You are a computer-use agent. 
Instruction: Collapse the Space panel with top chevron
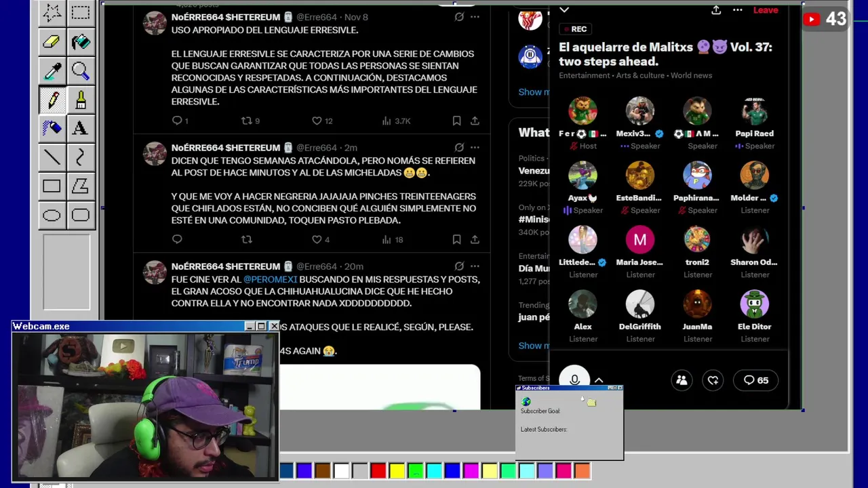(564, 9)
